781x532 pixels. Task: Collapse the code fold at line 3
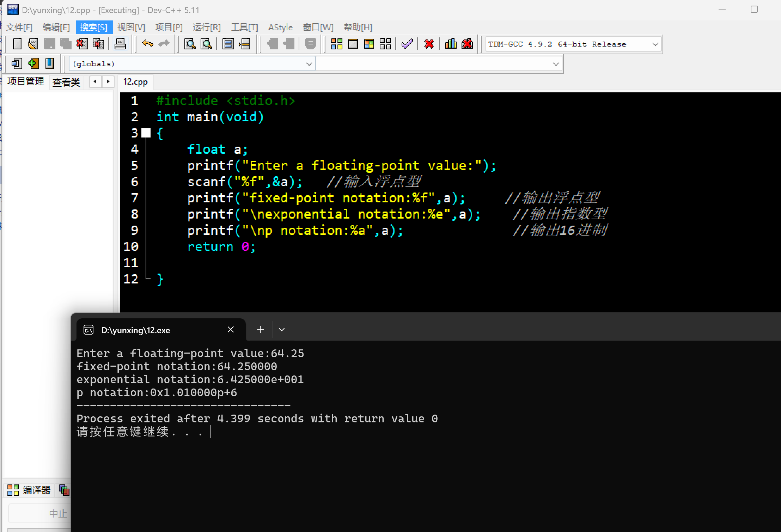click(x=146, y=133)
